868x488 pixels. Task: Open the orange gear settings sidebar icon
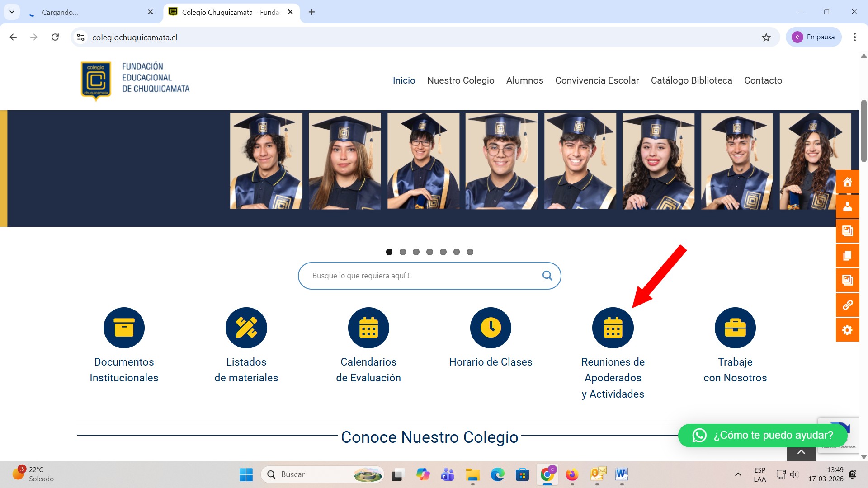click(x=847, y=330)
